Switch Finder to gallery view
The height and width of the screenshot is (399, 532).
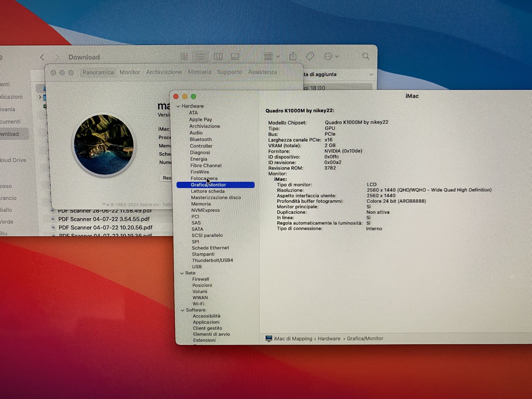click(x=235, y=56)
